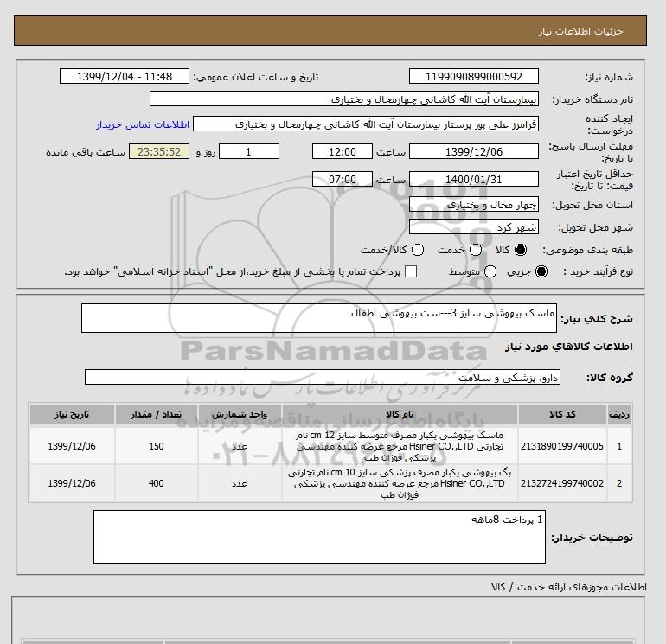Screen dimensions: 666x644
Task: Click quantity 400 in row 2
Action: point(156,483)
